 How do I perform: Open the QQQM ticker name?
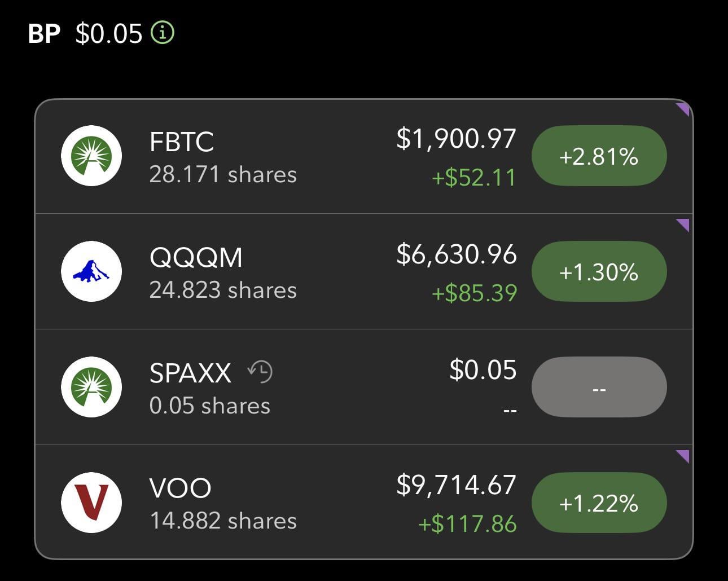click(196, 257)
